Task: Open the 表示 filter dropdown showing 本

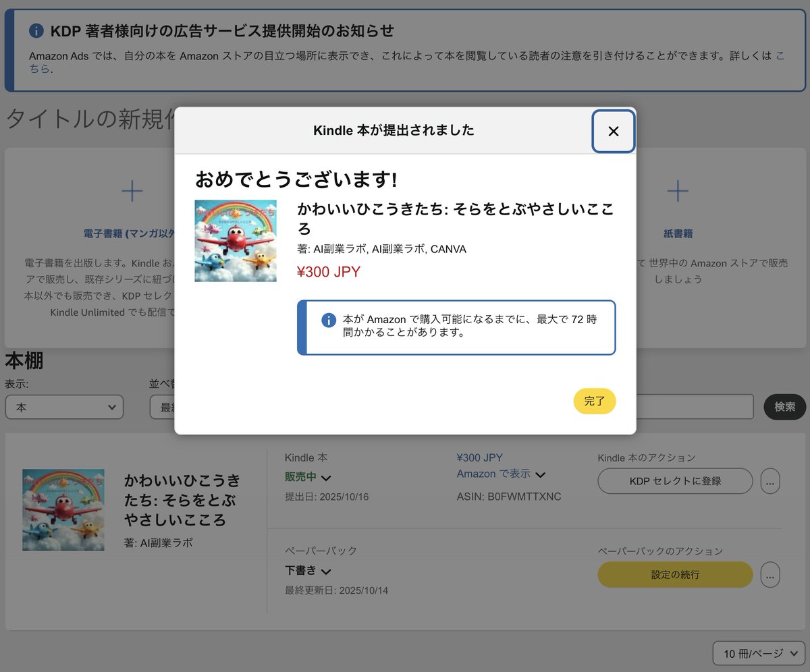Action: [64, 407]
